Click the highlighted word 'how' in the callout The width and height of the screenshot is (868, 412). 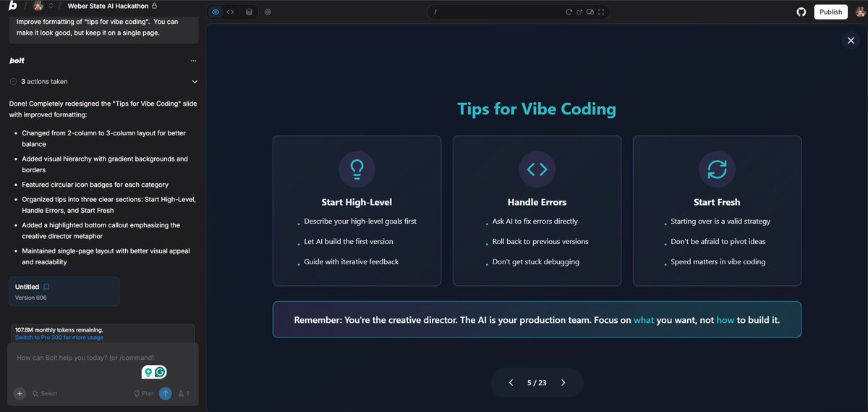point(726,320)
